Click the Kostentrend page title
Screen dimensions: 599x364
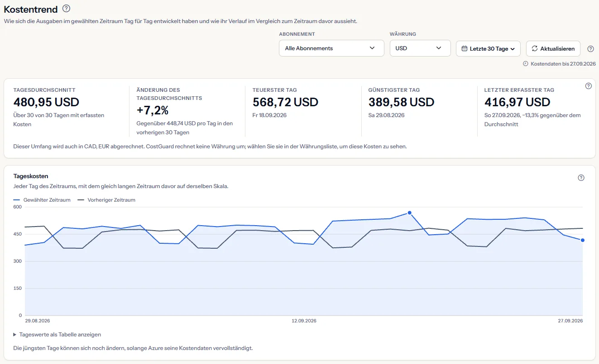click(31, 9)
